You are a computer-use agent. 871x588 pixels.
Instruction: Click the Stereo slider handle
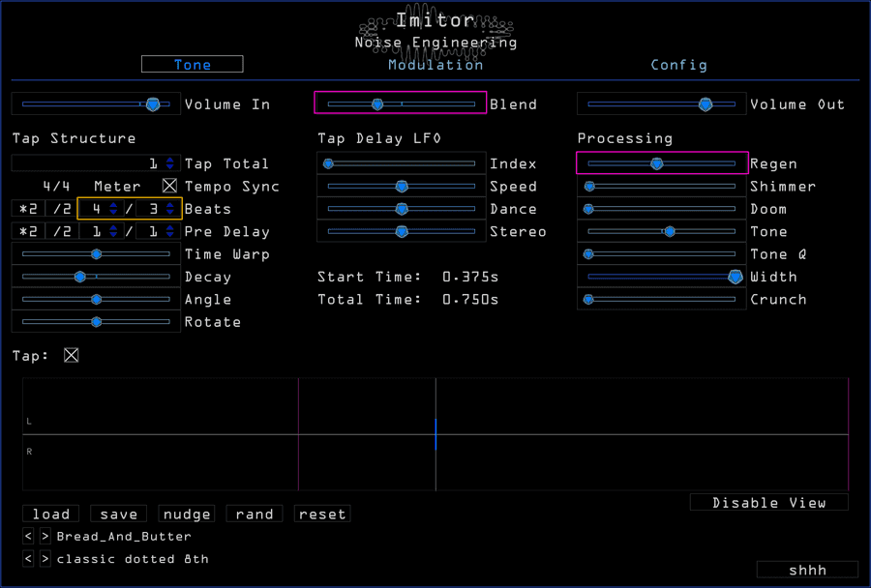coord(402,231)
